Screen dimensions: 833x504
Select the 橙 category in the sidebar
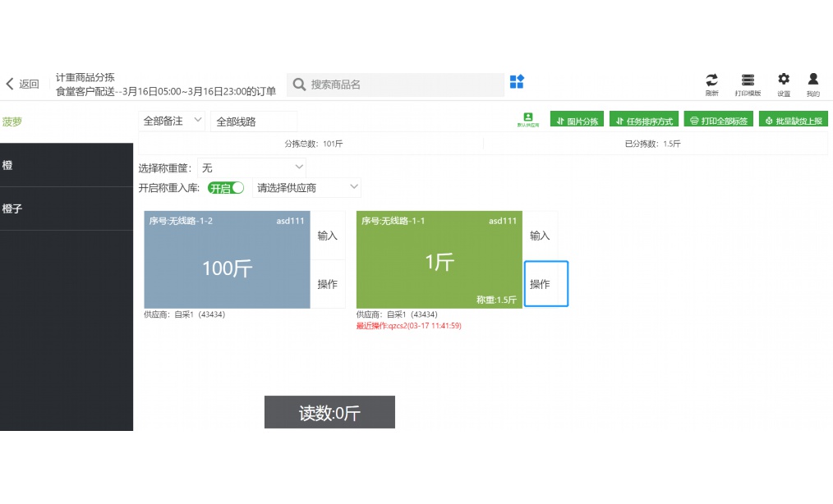[67, 165]
